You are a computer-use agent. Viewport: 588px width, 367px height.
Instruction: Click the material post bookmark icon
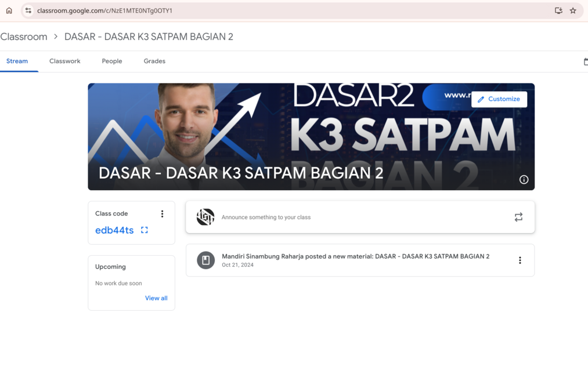tap(205, 260)
